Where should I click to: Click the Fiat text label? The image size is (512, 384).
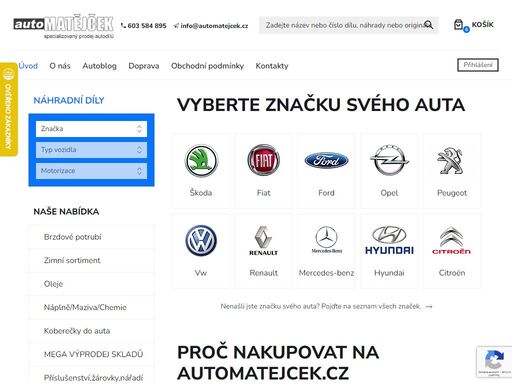coord(263,193)
